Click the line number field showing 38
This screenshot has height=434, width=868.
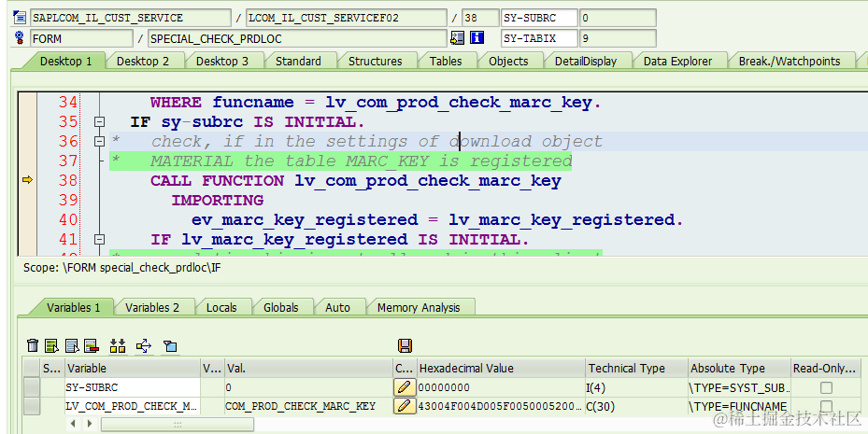480,18
